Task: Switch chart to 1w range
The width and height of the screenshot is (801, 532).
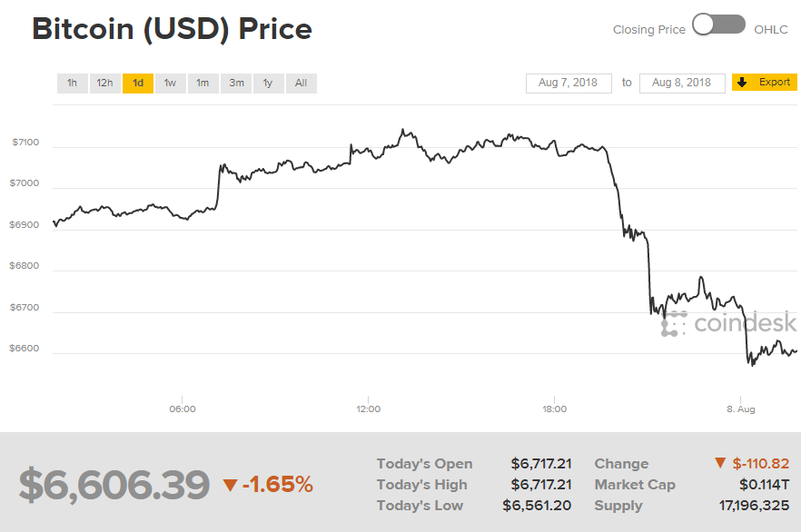Action: (170, 84)
